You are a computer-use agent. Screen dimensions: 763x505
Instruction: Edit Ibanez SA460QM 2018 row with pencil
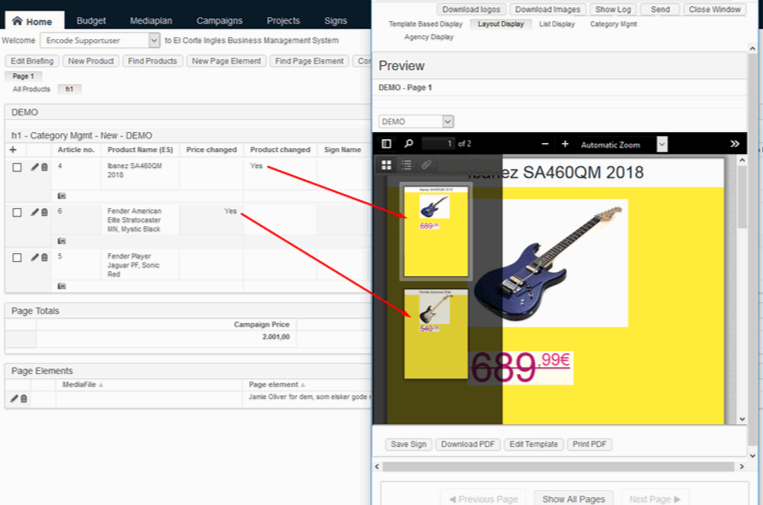tap(35, 167)
